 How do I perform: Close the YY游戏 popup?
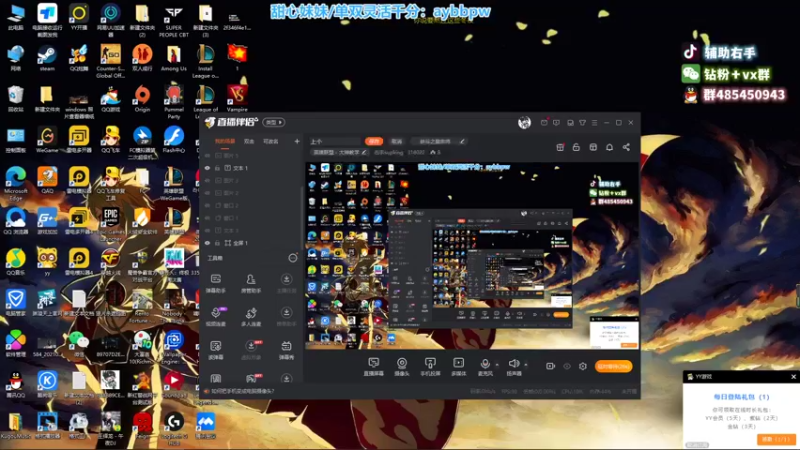click(x=793, y=377)
